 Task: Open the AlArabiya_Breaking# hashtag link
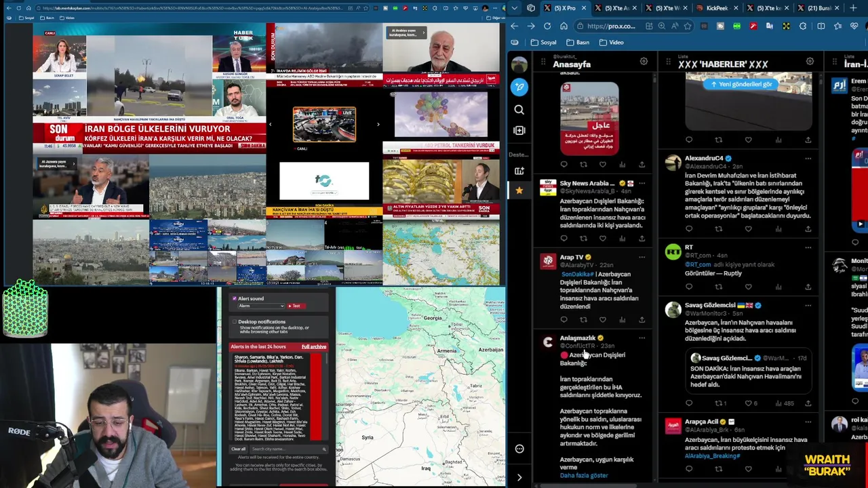pos(712,456)
